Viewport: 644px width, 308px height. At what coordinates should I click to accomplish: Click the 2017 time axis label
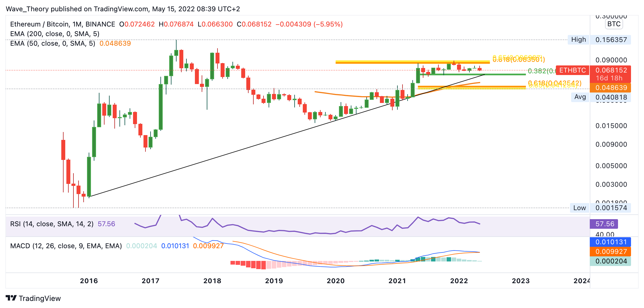click(151, 281)
